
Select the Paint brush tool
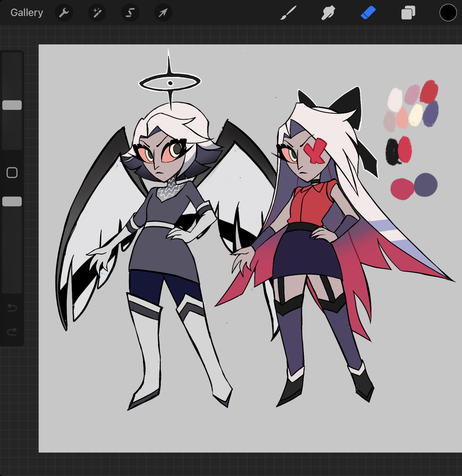pyautogui.click(x=288, y=13)
